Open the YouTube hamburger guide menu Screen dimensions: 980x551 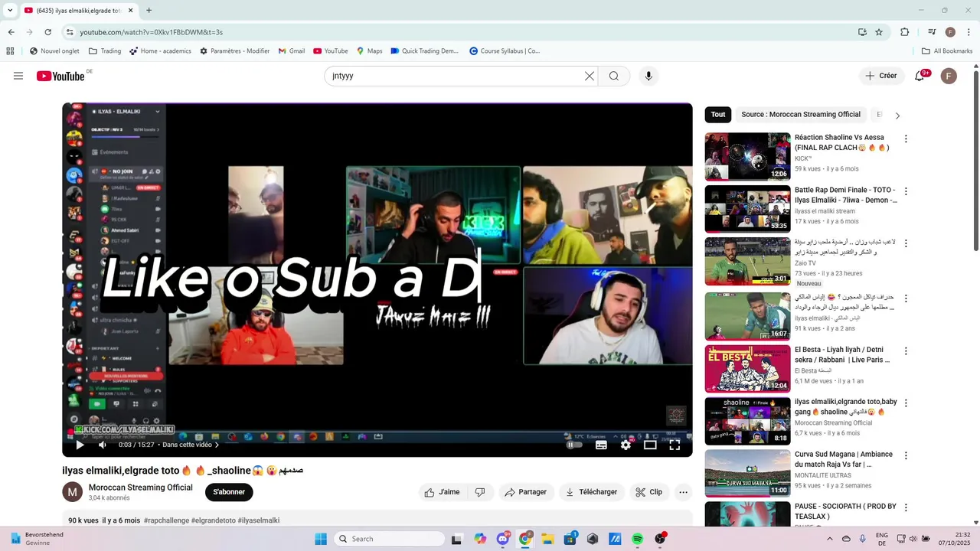(x=18, y=76)
